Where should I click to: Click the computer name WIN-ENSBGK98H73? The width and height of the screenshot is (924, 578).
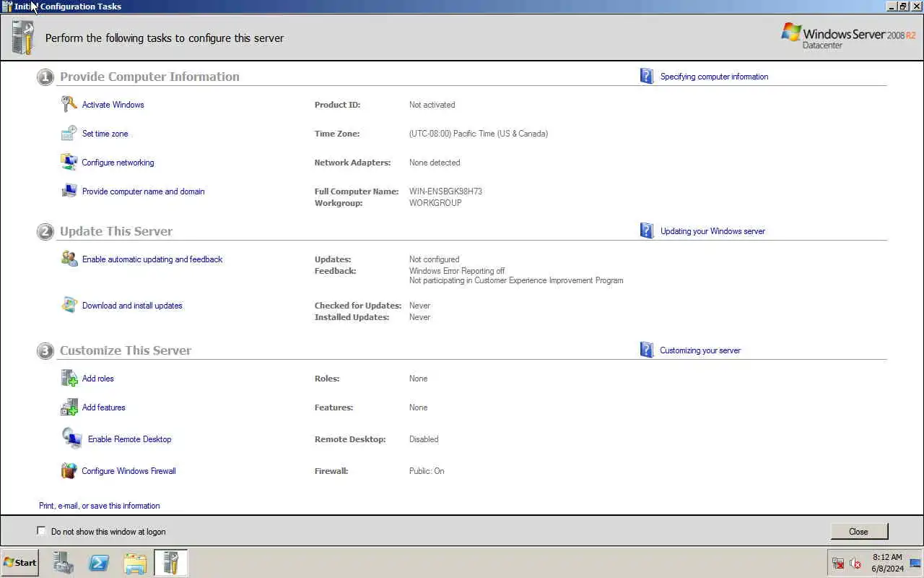445,191
